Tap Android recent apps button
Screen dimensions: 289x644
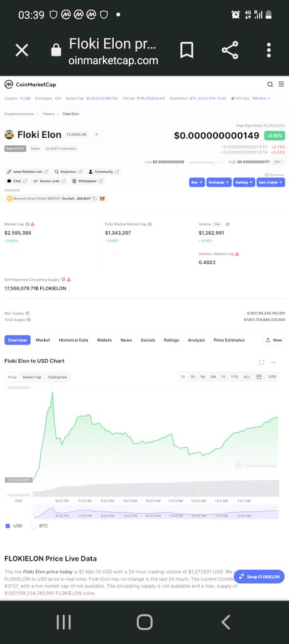[x=63, y=622]
